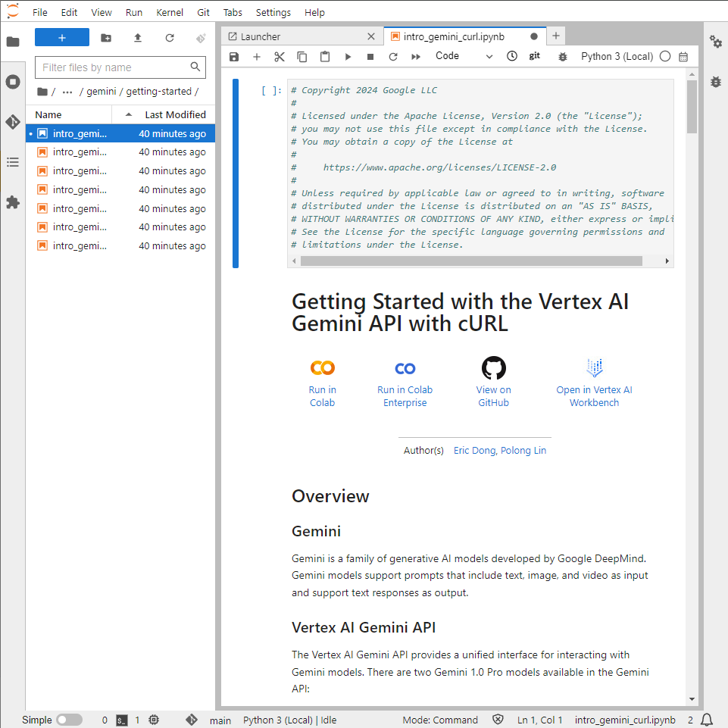Click the blue New Launcher plus button
The image size is (728, 728).
tap(62, 38)
